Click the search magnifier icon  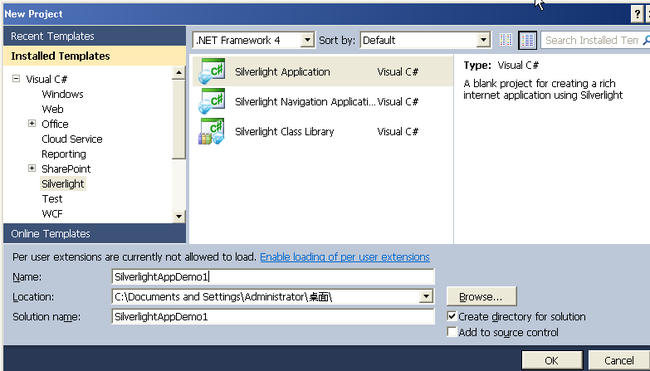[x=646, y=40]
